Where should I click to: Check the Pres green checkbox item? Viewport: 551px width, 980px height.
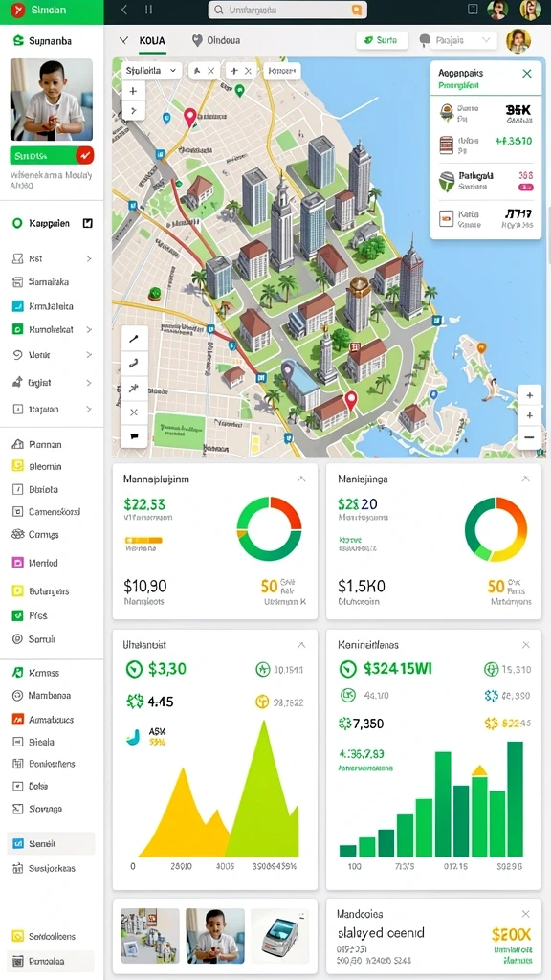[17, 615]
